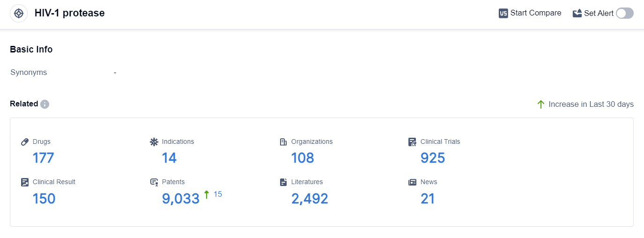Open the 177 drugs count link

tap(43, 158)
